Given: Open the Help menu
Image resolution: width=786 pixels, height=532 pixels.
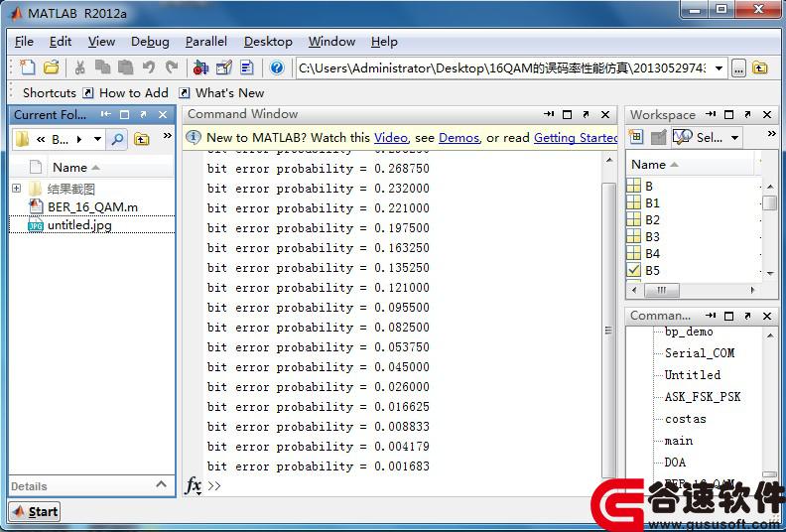Looking at the screenshot, I should pyautogui.click(x=384, y=42).
